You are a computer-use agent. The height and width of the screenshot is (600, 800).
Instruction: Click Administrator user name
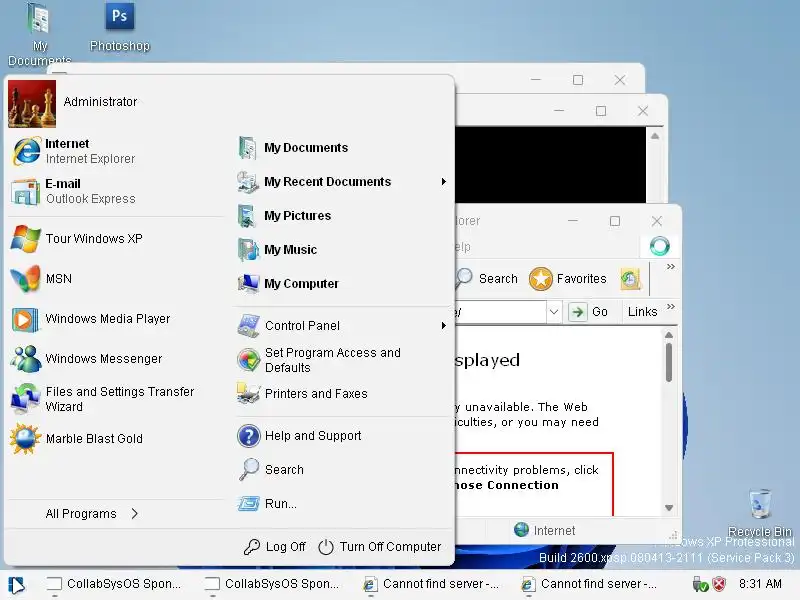pyautogui.click(x=101, y=102)
